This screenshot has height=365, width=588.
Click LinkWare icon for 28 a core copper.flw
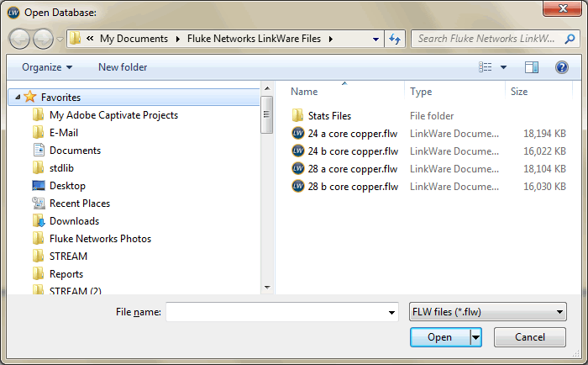pos(297,168)
